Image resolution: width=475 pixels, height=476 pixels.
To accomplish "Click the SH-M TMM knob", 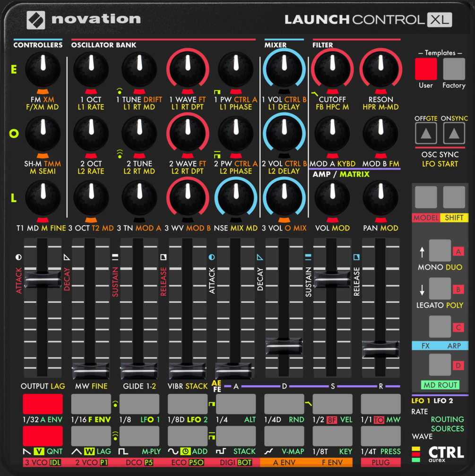I will point(43,133).
